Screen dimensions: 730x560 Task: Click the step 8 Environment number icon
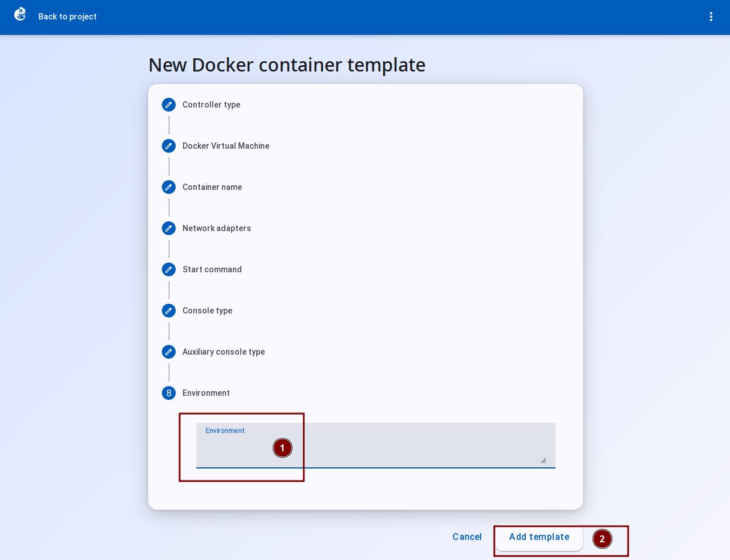tap(169, 393)
